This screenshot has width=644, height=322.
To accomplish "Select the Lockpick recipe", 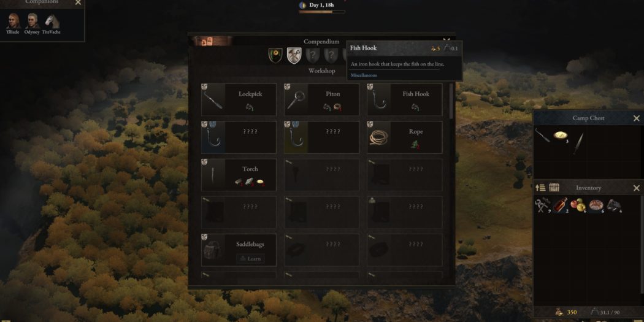I will [239, 99].
